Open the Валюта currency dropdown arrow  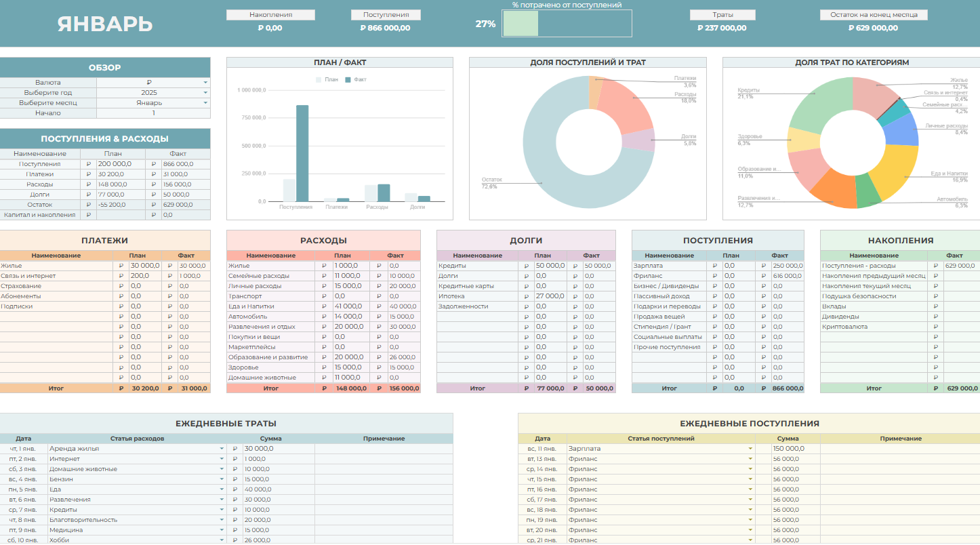point(205,83)
